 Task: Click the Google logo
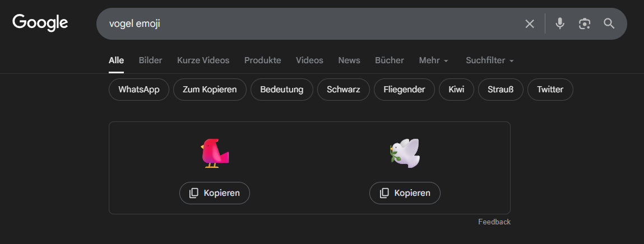40,23
